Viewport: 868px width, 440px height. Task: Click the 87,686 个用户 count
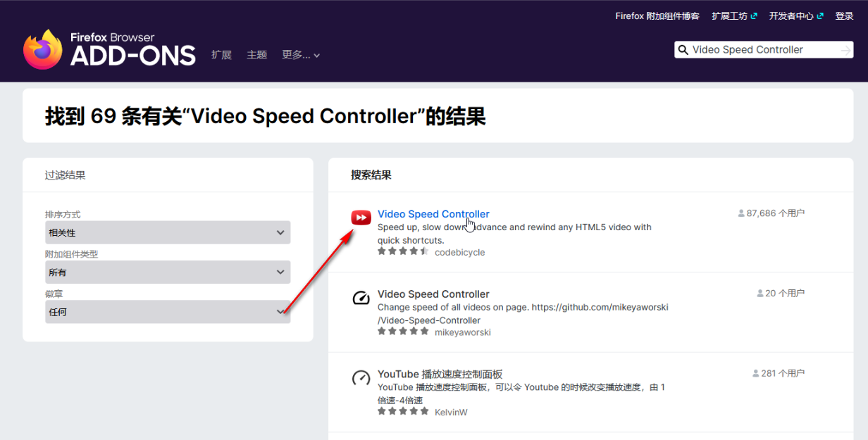pos(771,213)
